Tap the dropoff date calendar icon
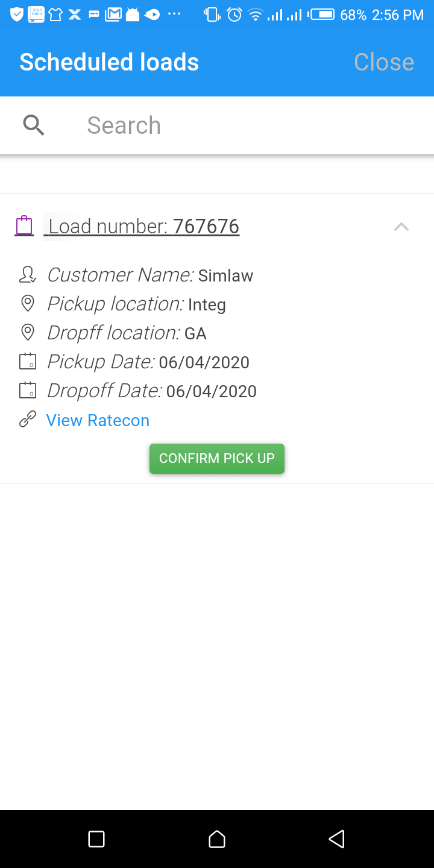This screenshot has width=434, height=868. pos(28,391)
